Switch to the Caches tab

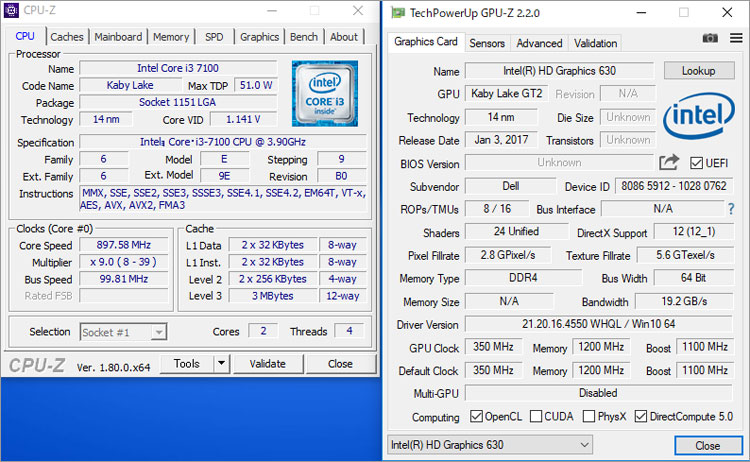tap(66, 37)
